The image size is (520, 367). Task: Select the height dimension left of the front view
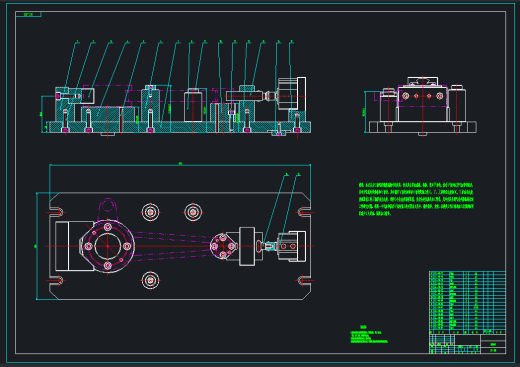41,114
